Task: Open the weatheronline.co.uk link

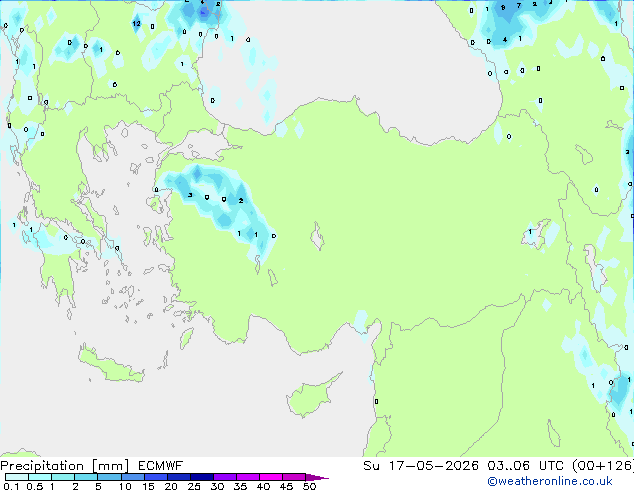Action: [x=550, y=481]
